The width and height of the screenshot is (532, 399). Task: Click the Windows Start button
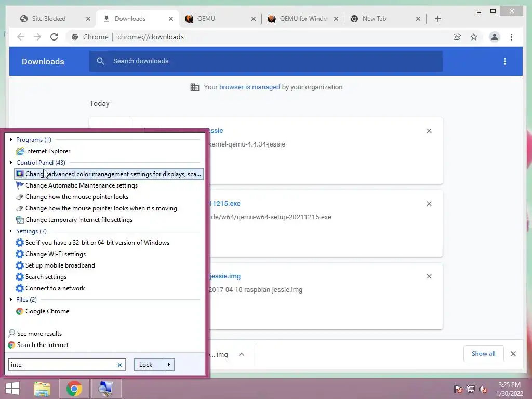coord(12,389)
